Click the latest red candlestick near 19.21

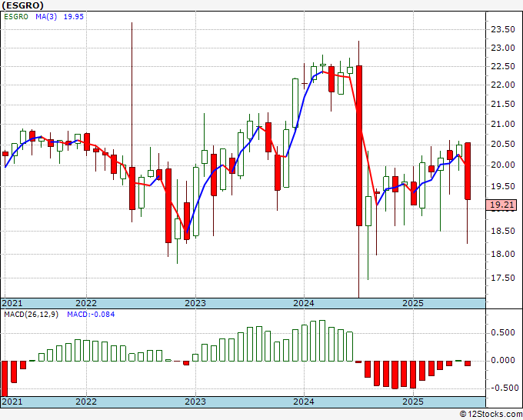pyautogui.click(x=468, y=171)
